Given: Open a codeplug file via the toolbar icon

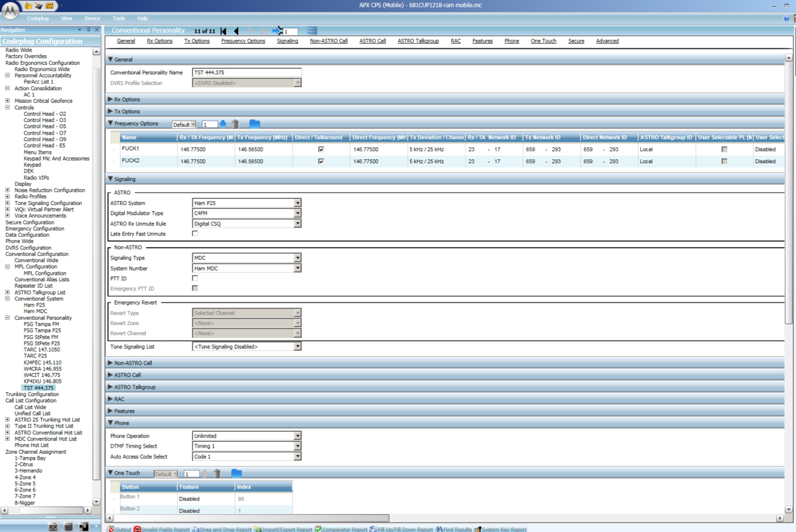Looking at the screenshot, I should [x=29, y=5].
